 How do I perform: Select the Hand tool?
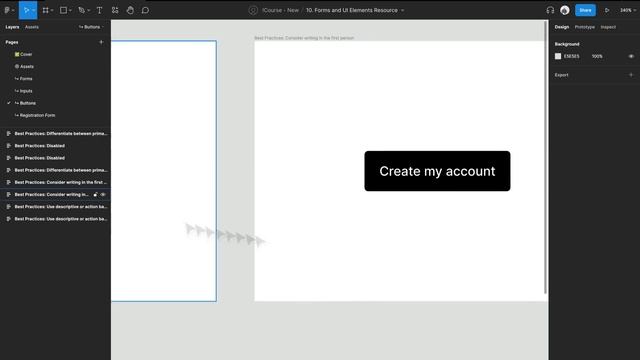click(x=130, y=10)
